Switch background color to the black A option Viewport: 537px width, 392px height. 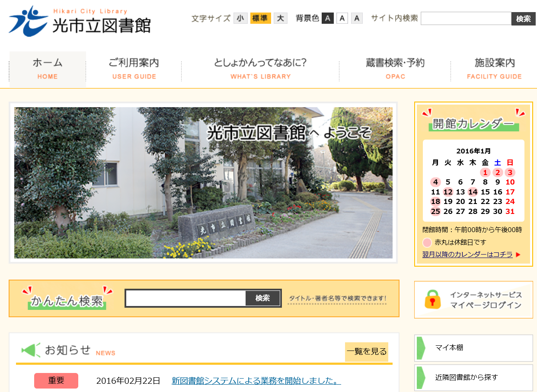pos(328,18)
